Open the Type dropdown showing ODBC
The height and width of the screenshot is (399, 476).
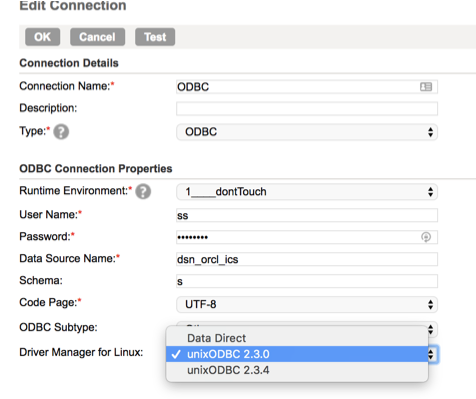click(x=307, y=132)
